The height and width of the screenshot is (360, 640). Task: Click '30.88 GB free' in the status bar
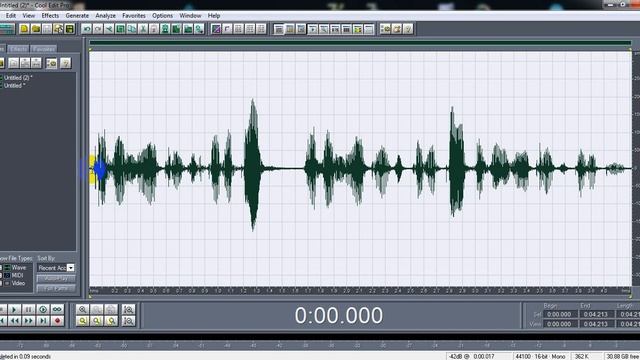tap(622, 356)
